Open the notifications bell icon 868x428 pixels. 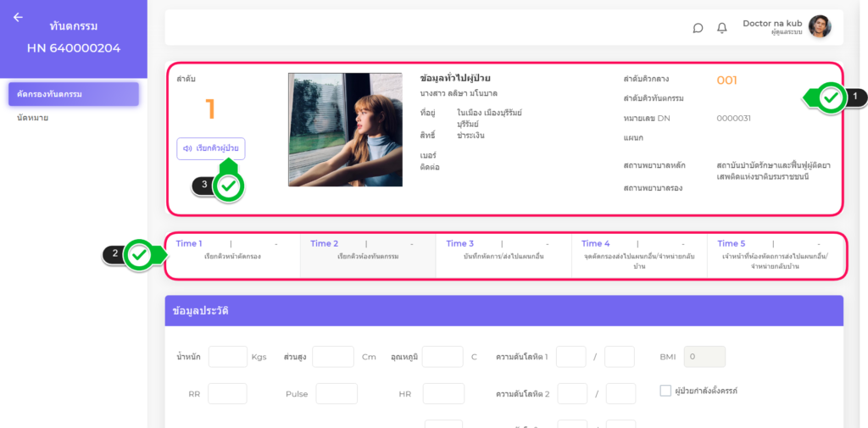tap(722, 28)
